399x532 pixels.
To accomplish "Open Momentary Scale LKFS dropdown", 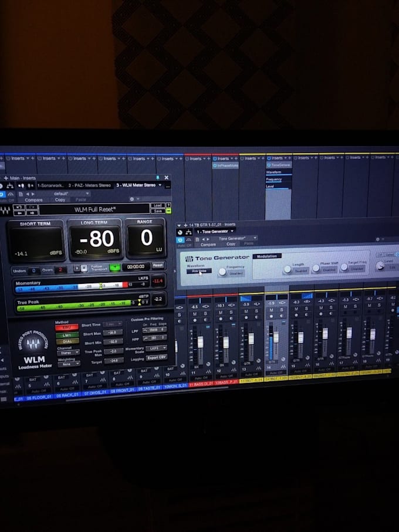I will pyautogui.click(x=157, y=348).
